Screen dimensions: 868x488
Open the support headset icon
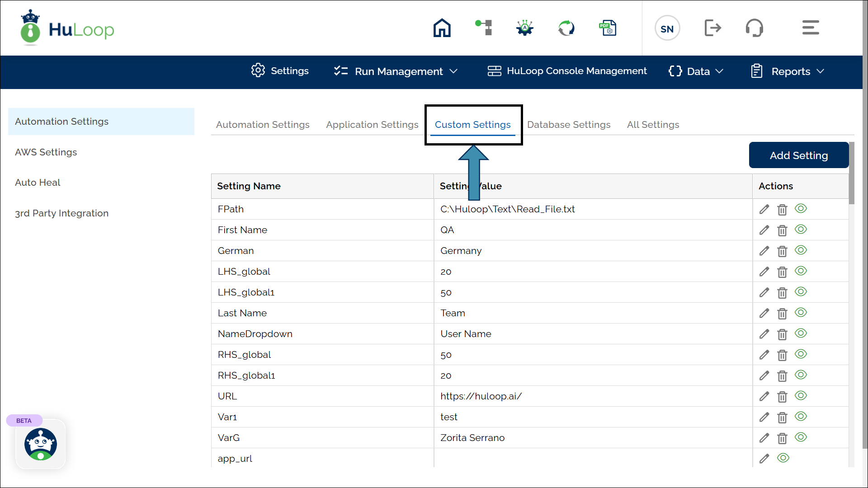[x=754, y=28]
